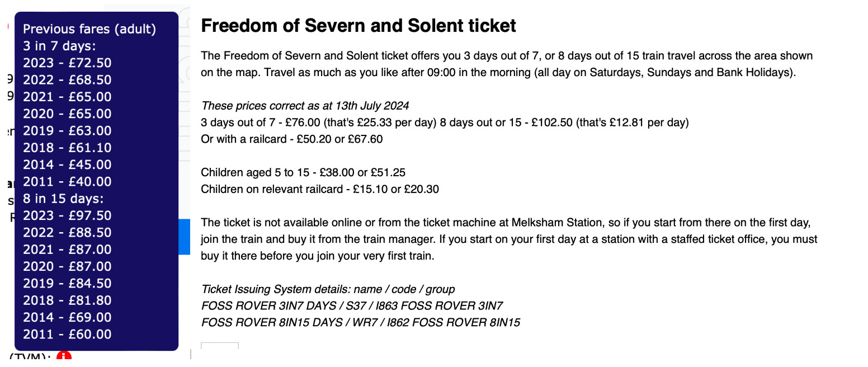Click the Previous fares (adult) popup title

(x=89, y=29)
